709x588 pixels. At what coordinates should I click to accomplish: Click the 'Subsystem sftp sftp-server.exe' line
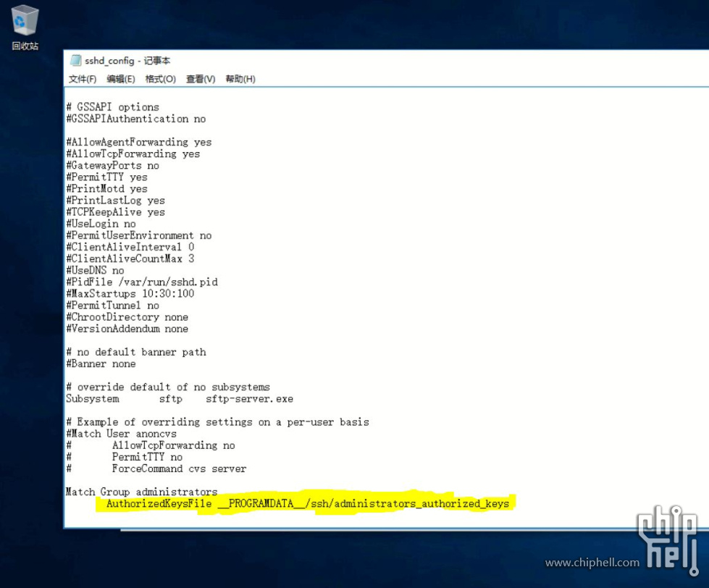[x=180, y=399]
